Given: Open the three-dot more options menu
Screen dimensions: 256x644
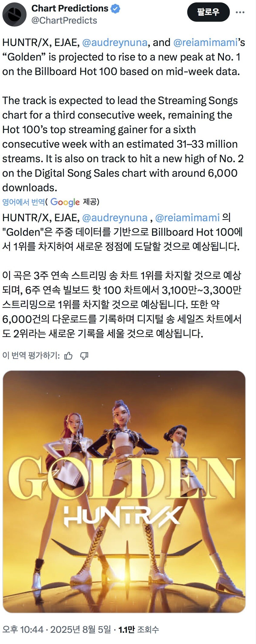Looking at the screenshot, I should pyautogui.click(x=240, y=12).
